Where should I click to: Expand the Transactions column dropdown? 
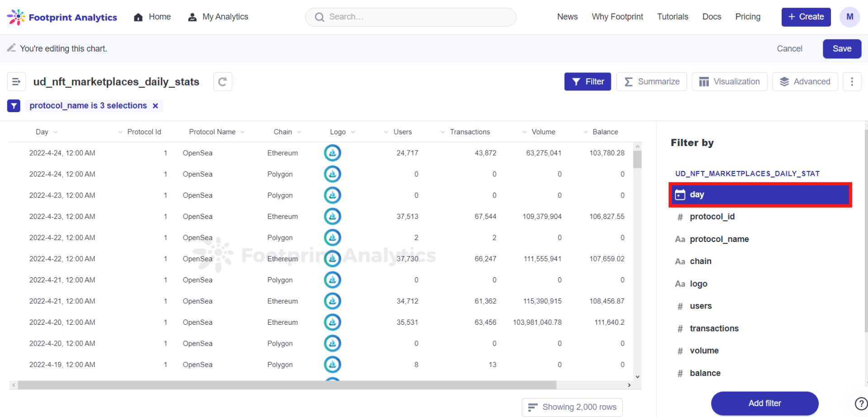tap(443, 132)
